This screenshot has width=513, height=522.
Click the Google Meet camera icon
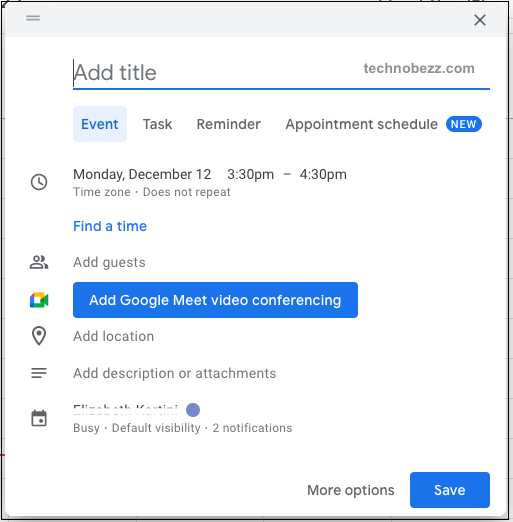(x=39, y=300)
